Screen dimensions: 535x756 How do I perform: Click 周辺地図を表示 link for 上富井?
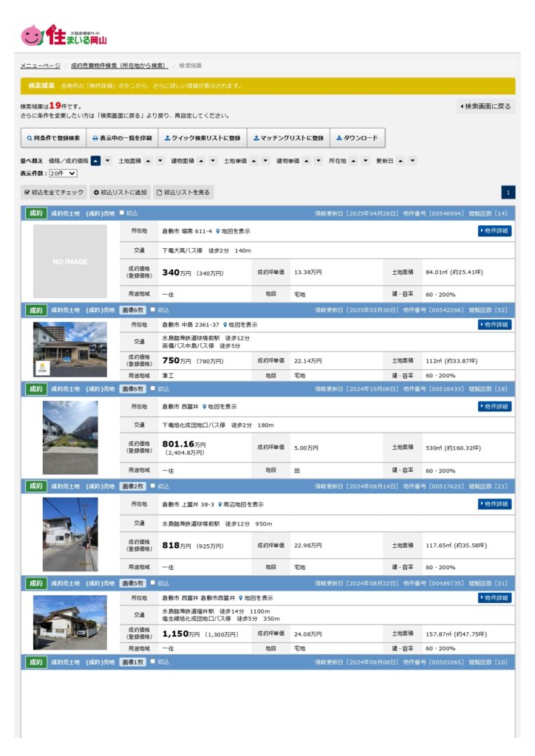tap(243, 505)
